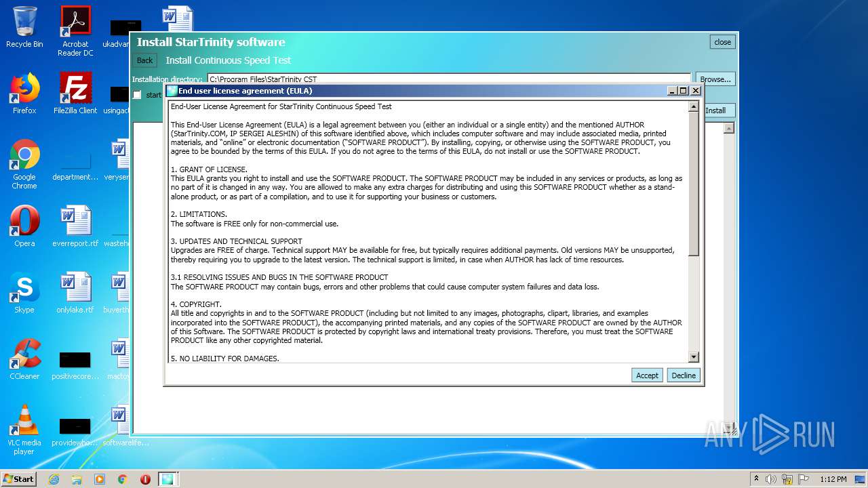Open Windows Media Player from taskbar
This screenshot has width=868, height=488.
(100, 479)
